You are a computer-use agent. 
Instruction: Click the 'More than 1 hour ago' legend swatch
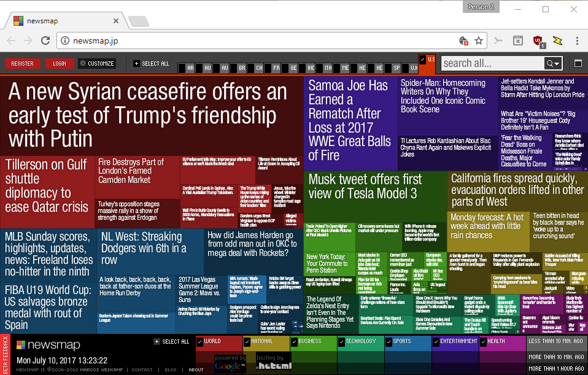(x=557, y=369)
